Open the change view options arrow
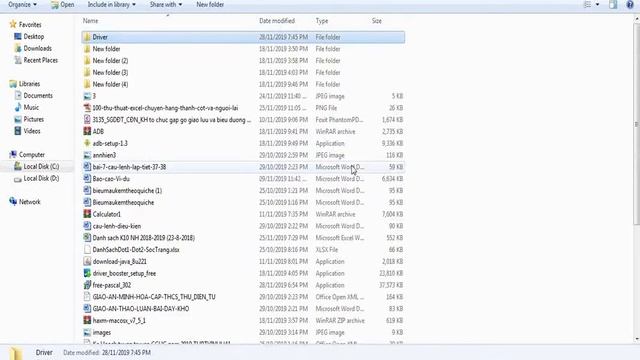The image size is (640, 360). (598, 4)
